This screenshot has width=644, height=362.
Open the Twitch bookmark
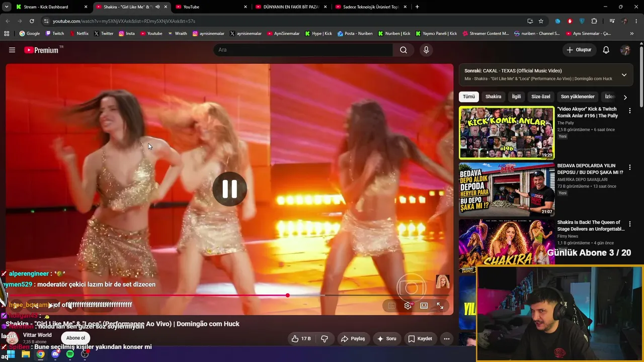(55, 34)
